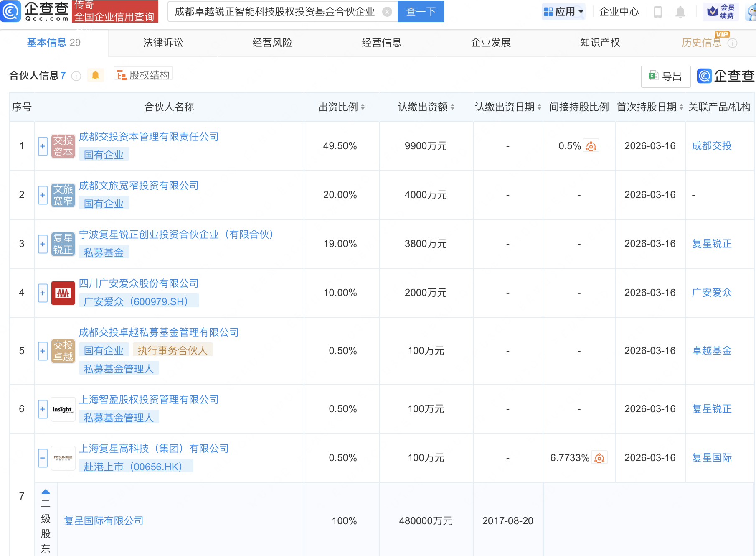Clear the search box text
The width and height of the screenshot is (756, 556).
387,12
